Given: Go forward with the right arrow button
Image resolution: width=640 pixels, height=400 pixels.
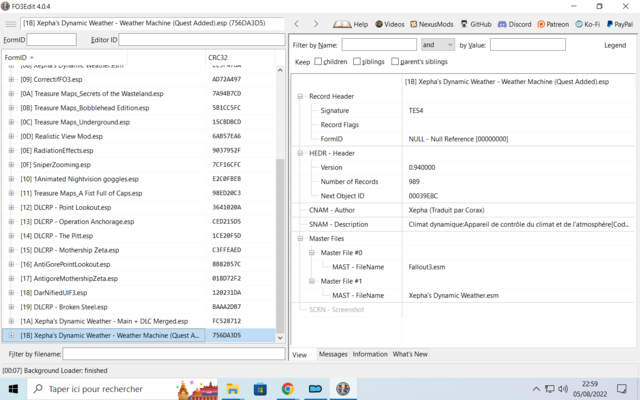Looking at the screenshot, I should [x=316, y=24].
